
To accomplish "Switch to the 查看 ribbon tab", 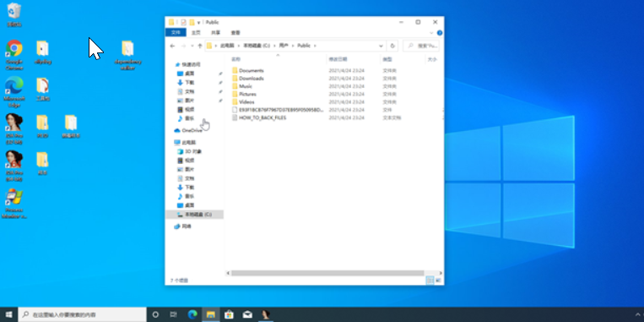I will click(235, 32).
